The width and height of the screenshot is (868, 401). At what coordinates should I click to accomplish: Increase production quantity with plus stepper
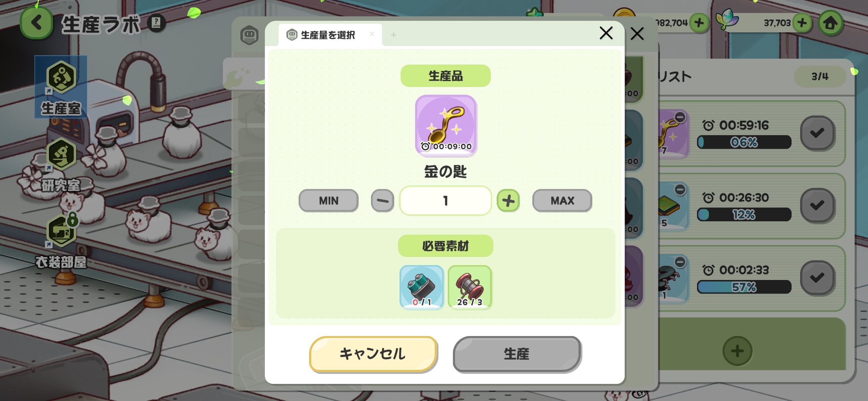point(508,201)
